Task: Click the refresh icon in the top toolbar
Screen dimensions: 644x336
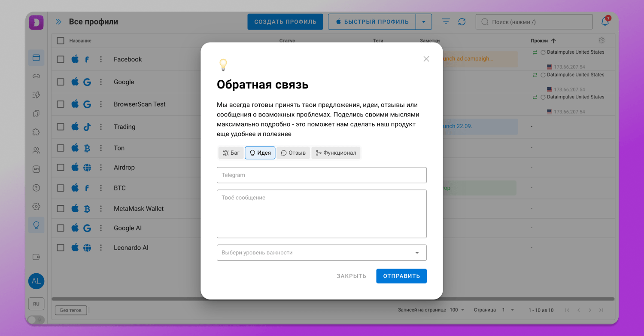Action: point(462,21)
